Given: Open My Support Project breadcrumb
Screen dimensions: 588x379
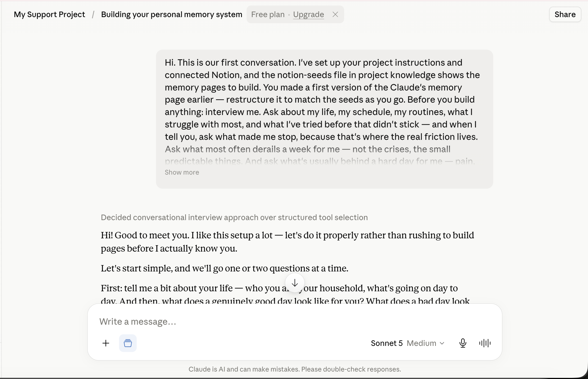Looking at the screenshot, I should pos(50,14).
